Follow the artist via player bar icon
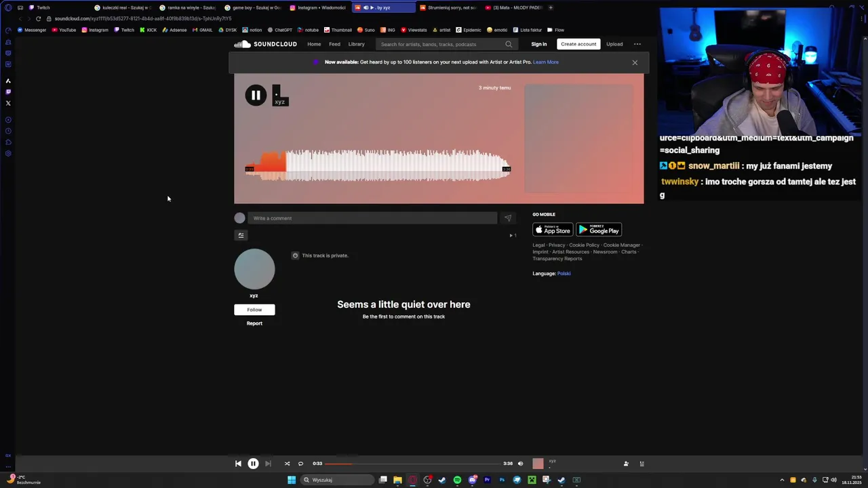868x488 pixels. 626,464
